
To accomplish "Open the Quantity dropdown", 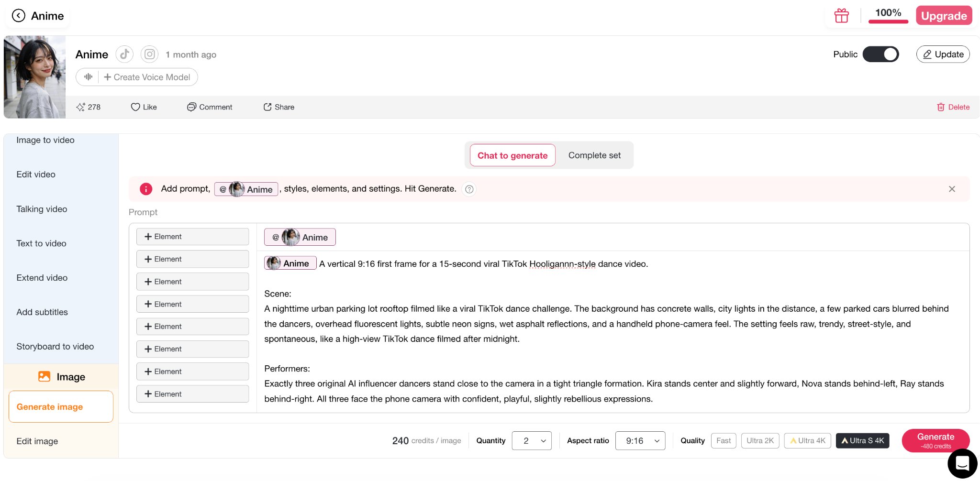I will [x=532, y=441].
